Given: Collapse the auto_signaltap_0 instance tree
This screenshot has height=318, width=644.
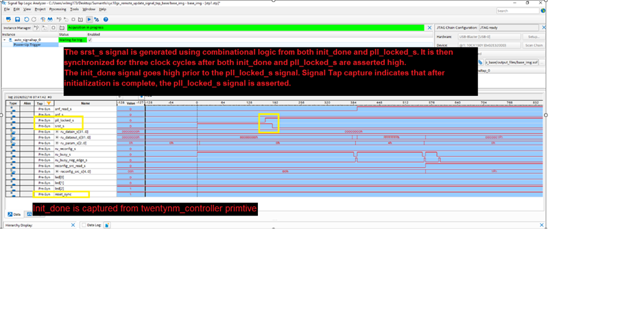Looking at the screenshot, I should (5, 40).
